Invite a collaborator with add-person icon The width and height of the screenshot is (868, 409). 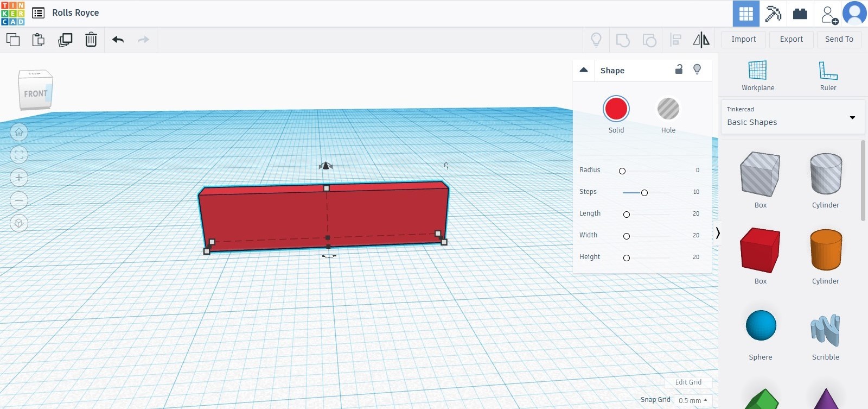point(829,15)
